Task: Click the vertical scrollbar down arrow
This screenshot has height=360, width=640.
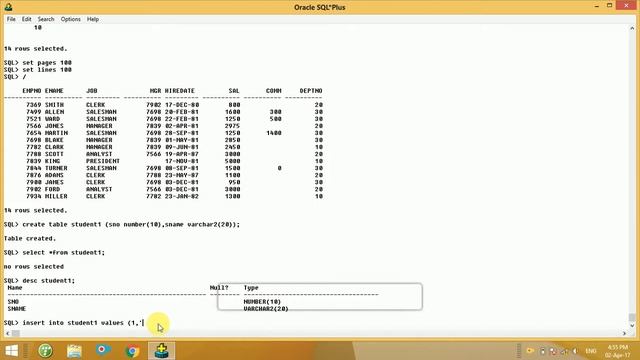Action: tap(632, 326)
